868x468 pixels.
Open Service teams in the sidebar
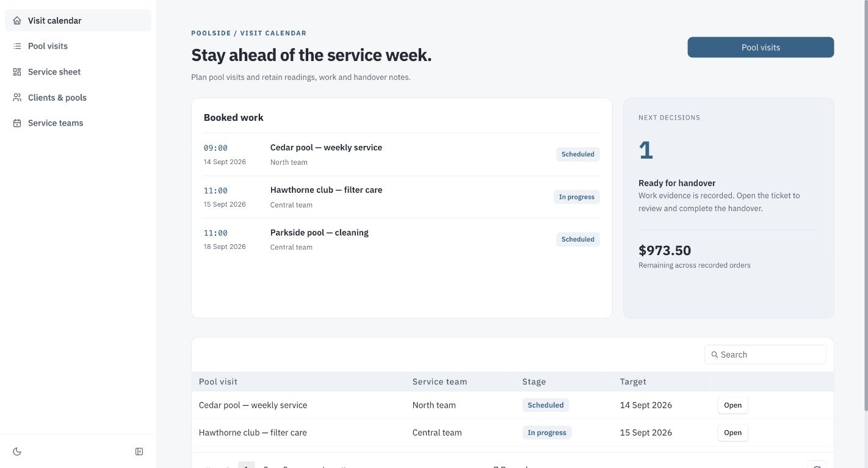coord(78,123)
